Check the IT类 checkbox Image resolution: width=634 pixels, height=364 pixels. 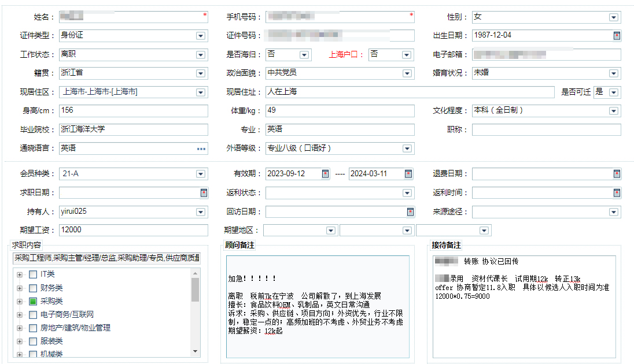pyautogui.click(x=33, y=274)
